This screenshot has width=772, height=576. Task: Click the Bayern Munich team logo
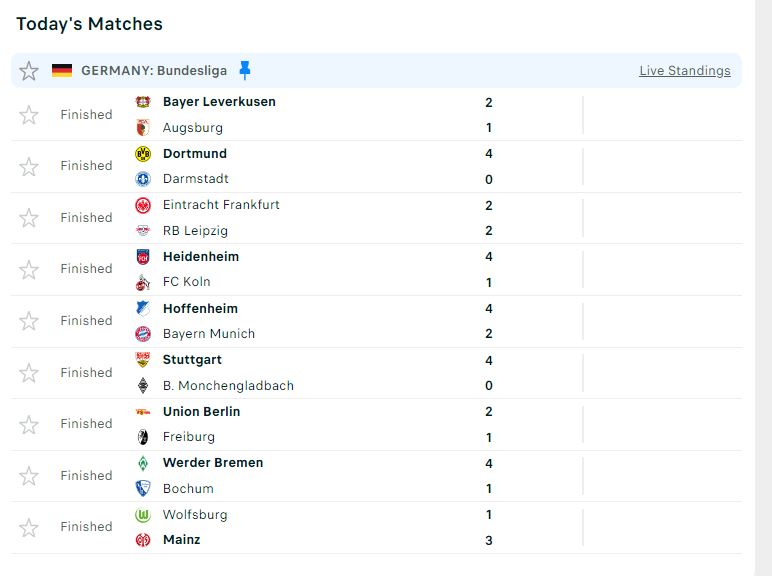point(142,334)
